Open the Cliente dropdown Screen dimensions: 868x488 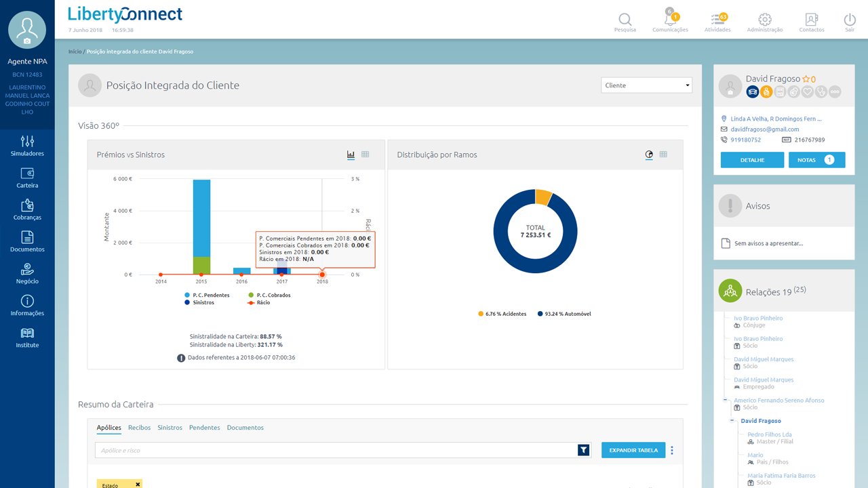(646, 85)
